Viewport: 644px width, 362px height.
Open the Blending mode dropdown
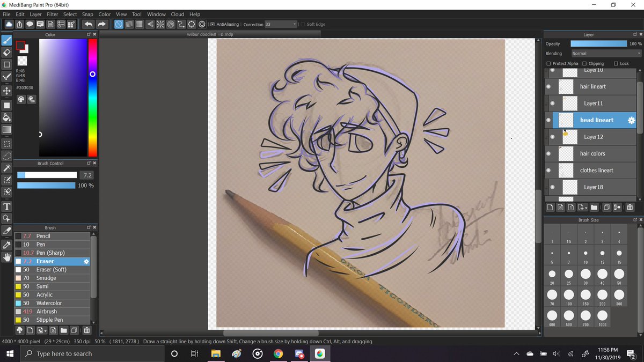coord(606,54)
